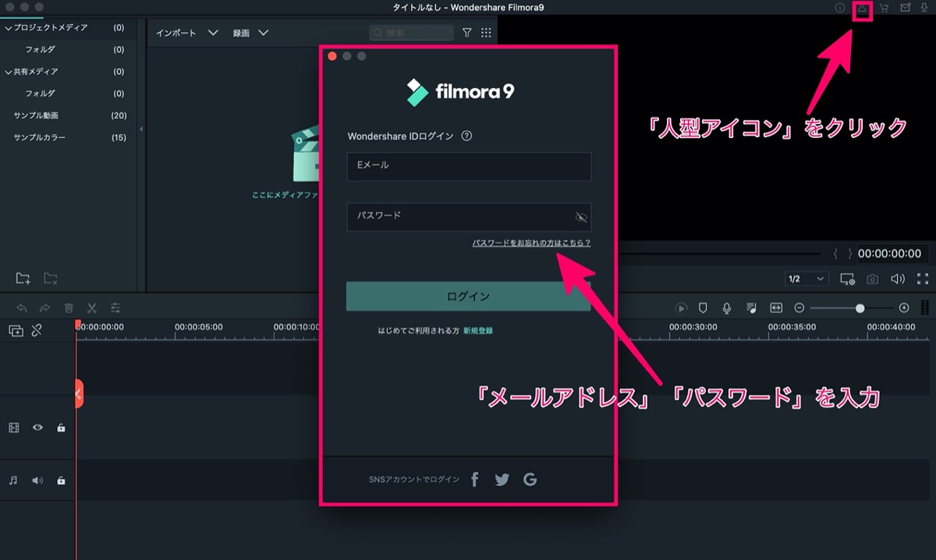Click the filter funnel icon in media panel
The width and height of the screenshot is (936, 560).
(467, 33)
